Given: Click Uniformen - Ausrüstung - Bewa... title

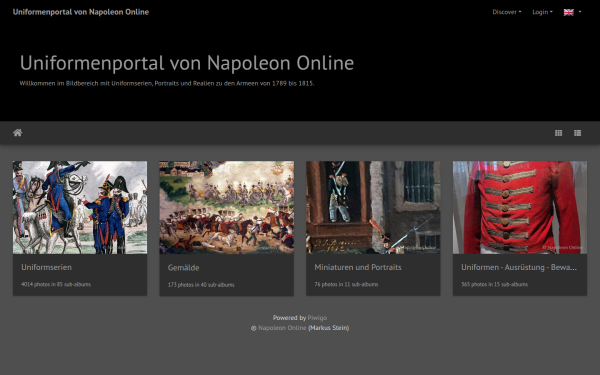Looking at the screenshot, I should (x=519, y=267).
